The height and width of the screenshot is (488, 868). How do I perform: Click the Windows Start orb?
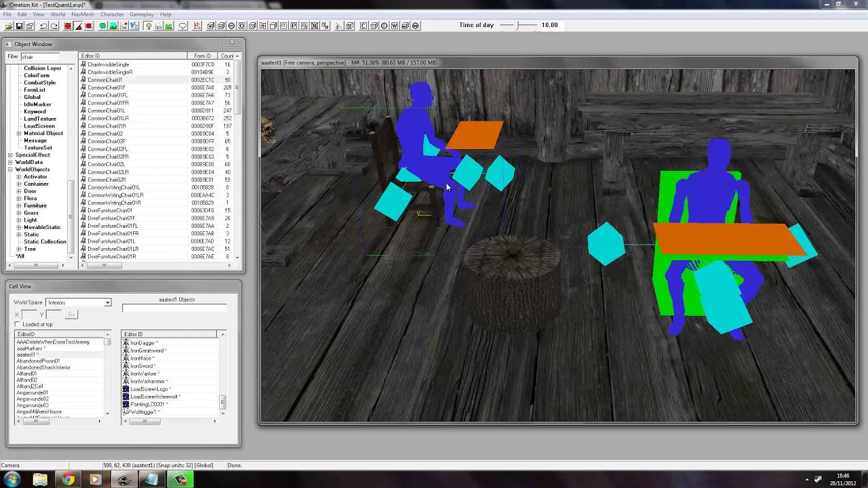coord(12,479)
